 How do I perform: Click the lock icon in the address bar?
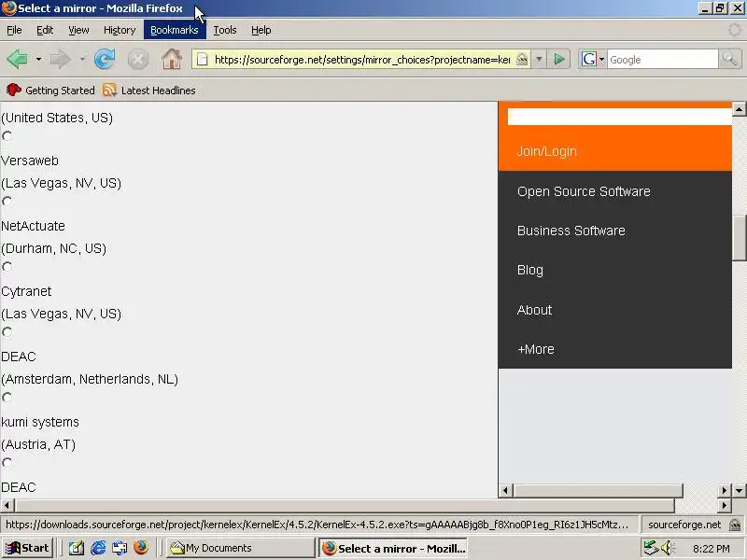coord(522,59)
